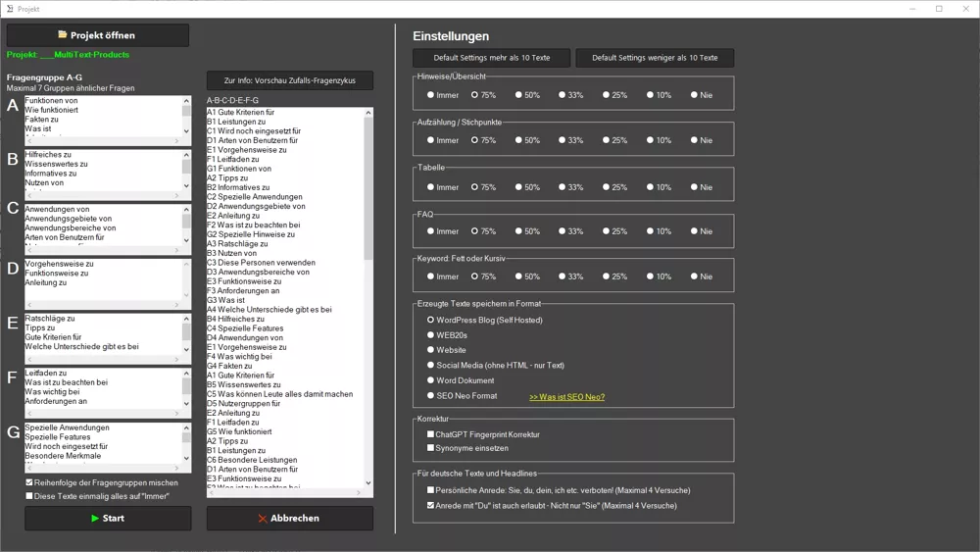Select 'Wissenswertes zu' in group B

(56, 164)
